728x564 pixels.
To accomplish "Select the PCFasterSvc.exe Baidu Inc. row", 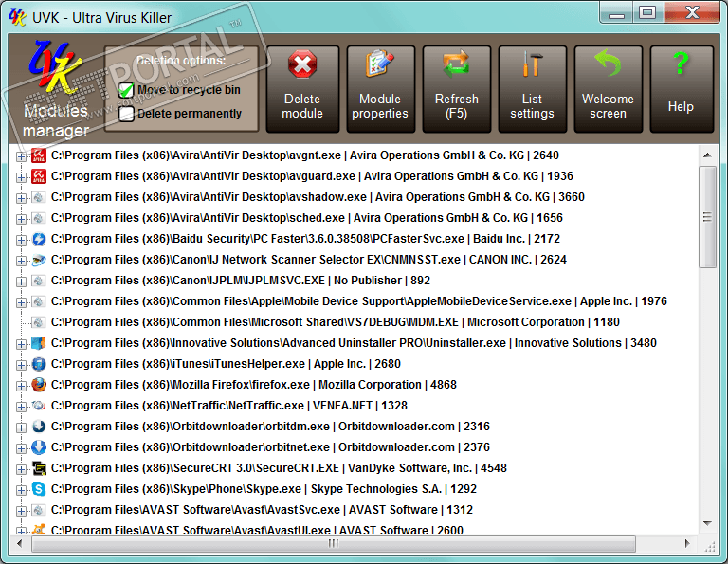I will (305, 239).
